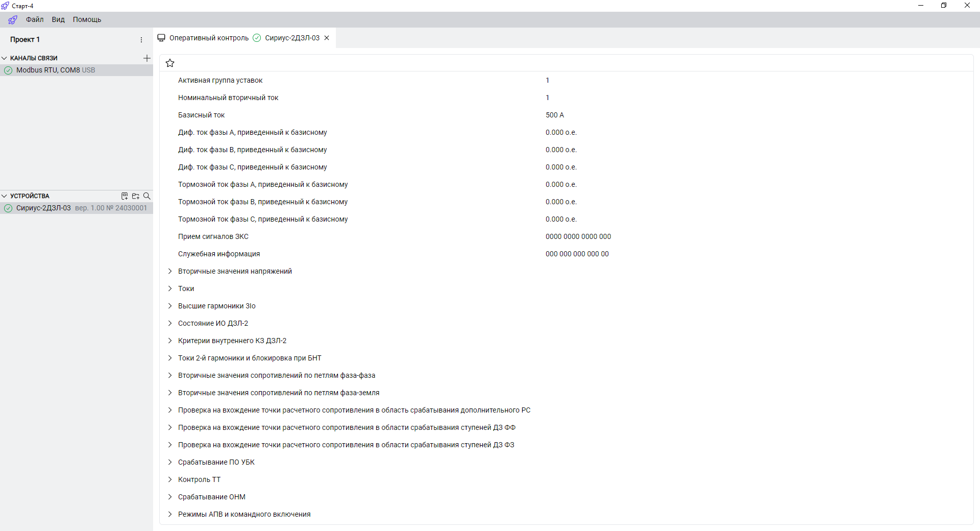Add a new communication channel
The image size is (980, 531).
(x=147, y=58)
